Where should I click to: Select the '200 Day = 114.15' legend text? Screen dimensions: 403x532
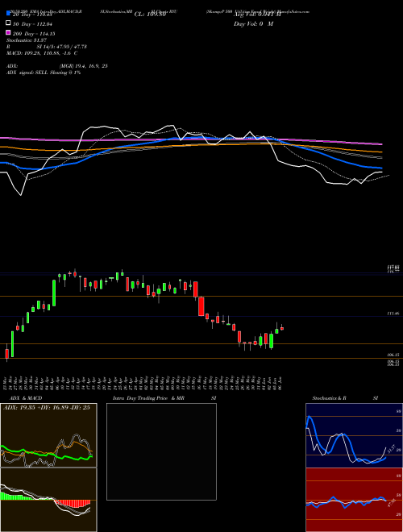tap(34, 34)
